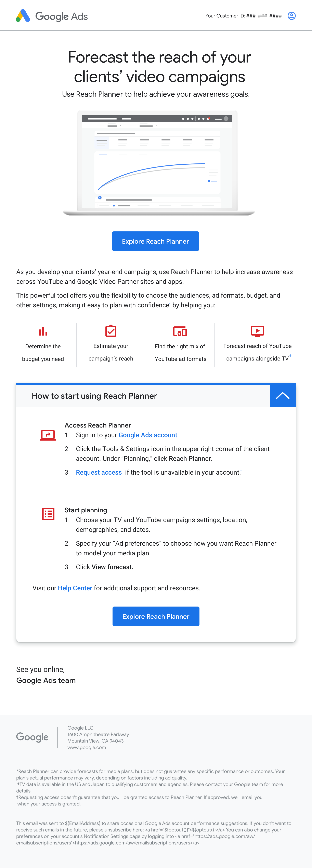312x868 pixels.
Task: Click 'Forecast reach of YouTube campaigns alongside TV'
Action: 257,352
